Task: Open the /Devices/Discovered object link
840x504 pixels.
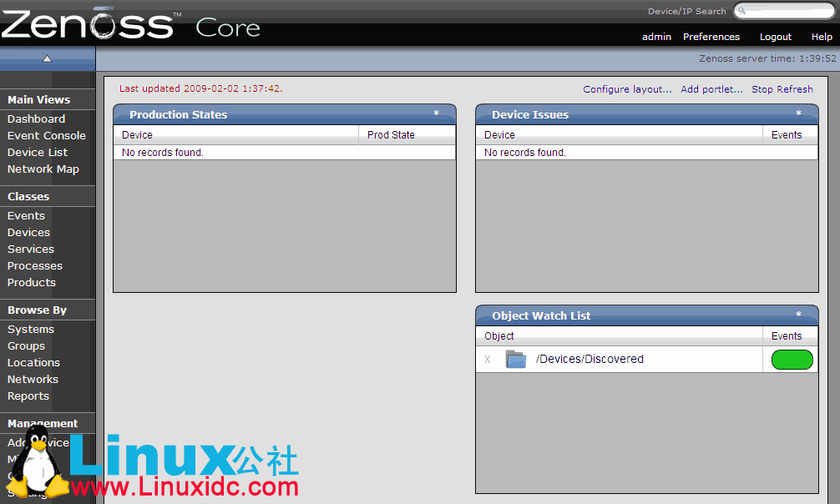Action: tap(590, 360)
